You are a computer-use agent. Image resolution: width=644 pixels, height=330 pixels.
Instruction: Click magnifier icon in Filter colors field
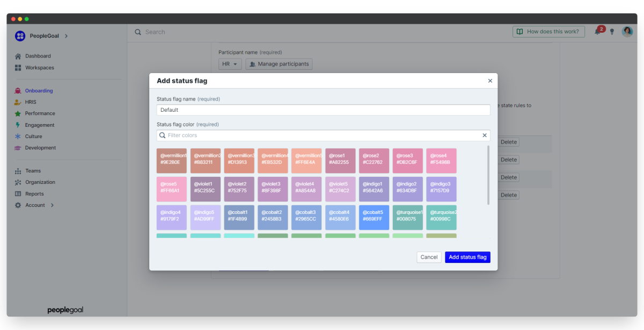pyautogui.click(x=162, y=135)
